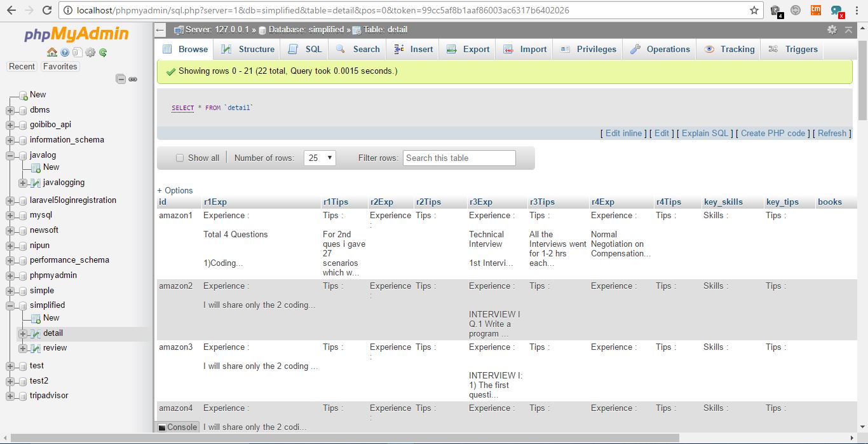The image size is (868, 444).
Task: Open the extension with the 4 badge
Action: [x=776, y=11]
